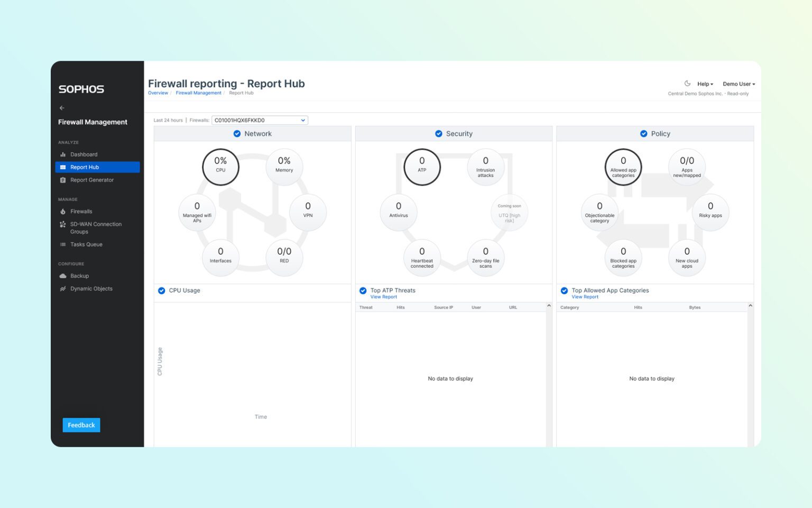
Task: Select the SD-WAN Connection Groups icon
Action: (62, 224)
